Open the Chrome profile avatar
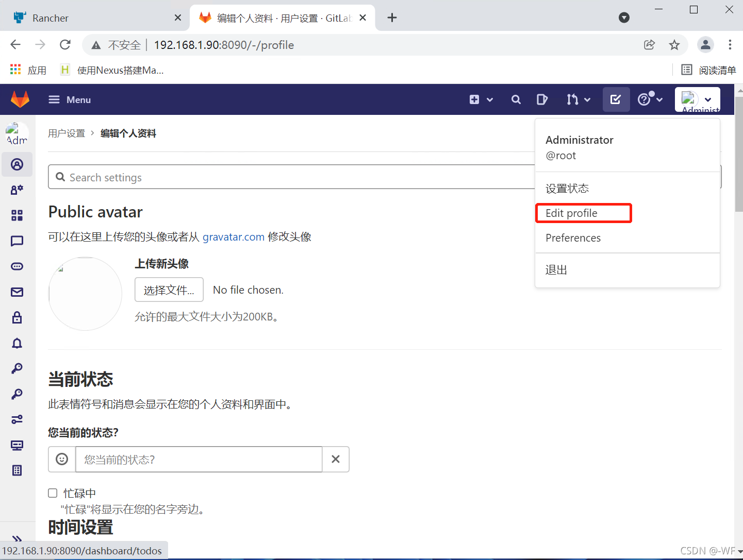The width and height of the screenshot is (743, 560). point(705,45)
